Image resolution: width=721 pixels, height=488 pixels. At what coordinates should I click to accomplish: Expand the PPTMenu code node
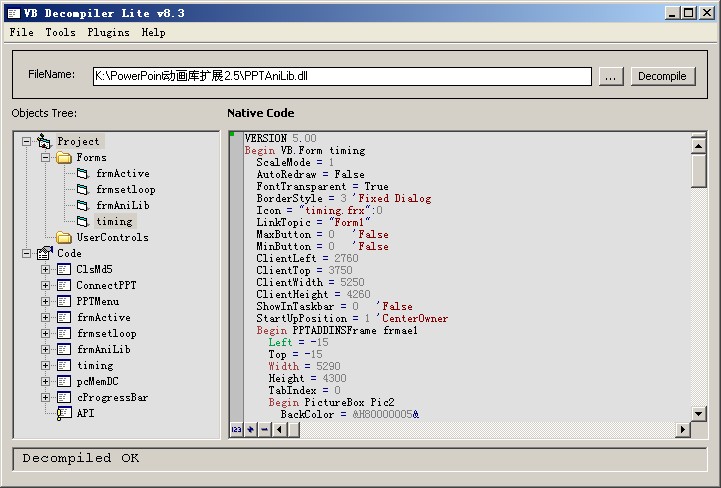click(x=45, y=301)
